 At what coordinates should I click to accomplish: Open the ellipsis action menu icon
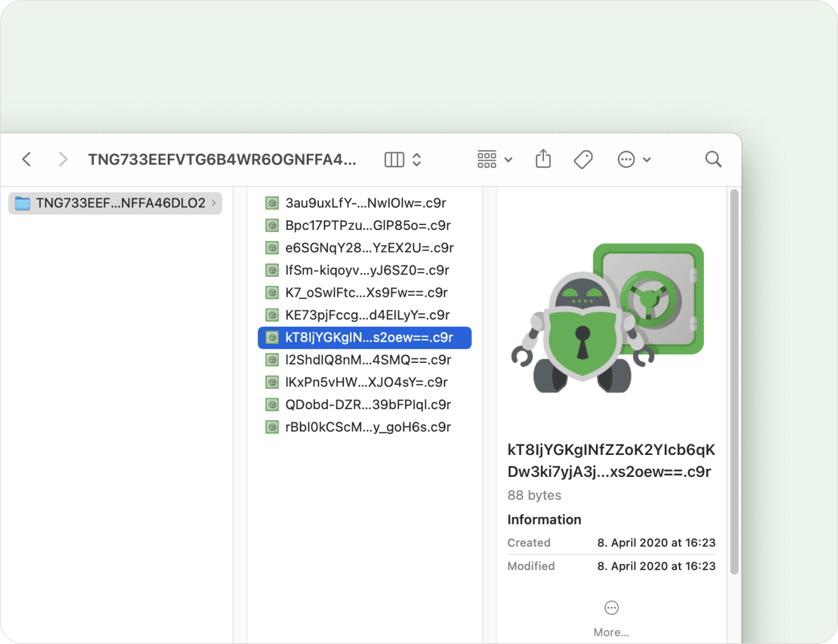coord(626,160)
